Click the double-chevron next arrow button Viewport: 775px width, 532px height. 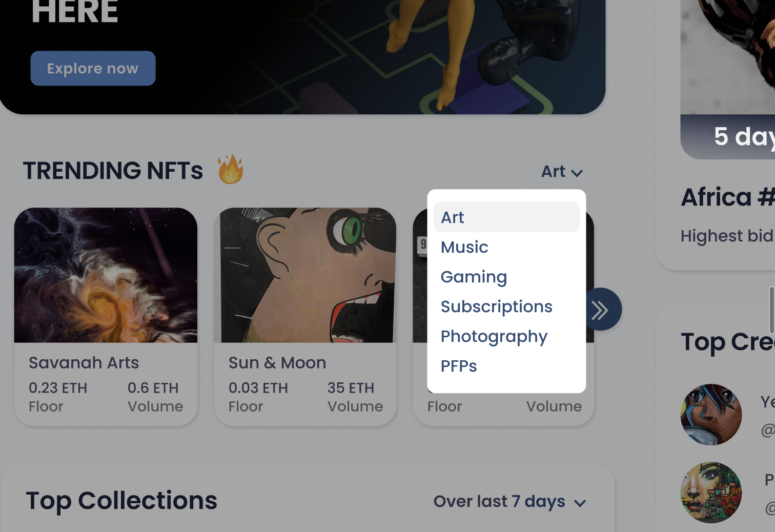coord(600,309)
